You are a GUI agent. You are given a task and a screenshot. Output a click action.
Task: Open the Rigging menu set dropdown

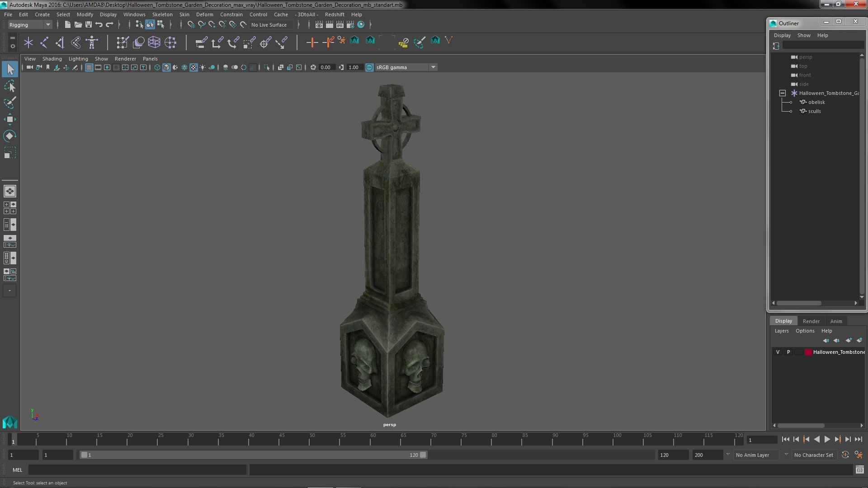tap(30, 25)
